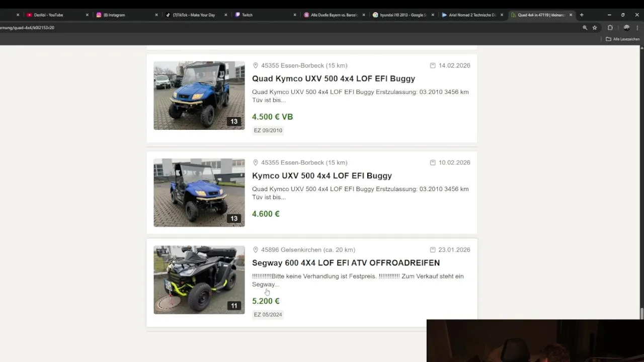
Task: Click the page vertical scrollbar thumb
Action: [x=641, y=313]
